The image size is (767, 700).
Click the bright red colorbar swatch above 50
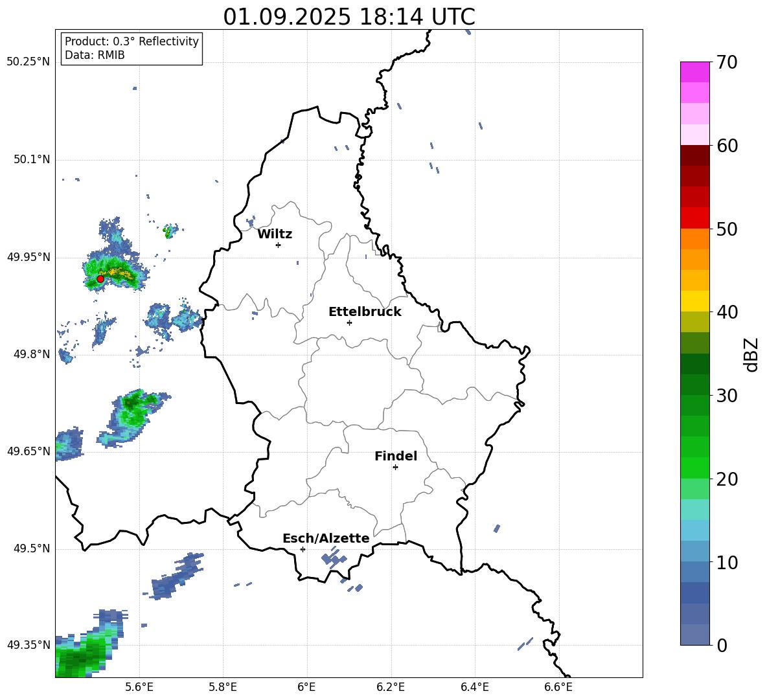(x=694, y=218)
